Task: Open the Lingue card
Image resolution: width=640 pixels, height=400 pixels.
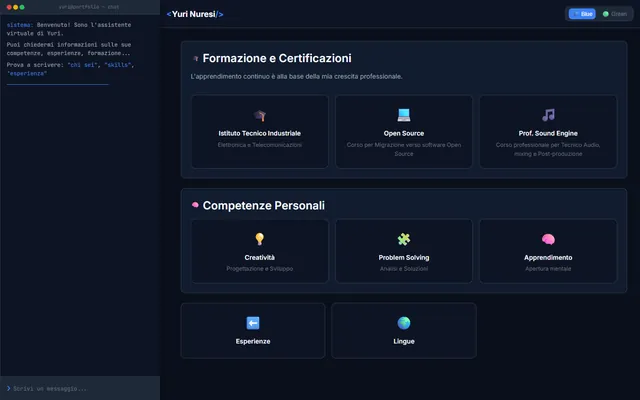Action: [x=404, y=331]
